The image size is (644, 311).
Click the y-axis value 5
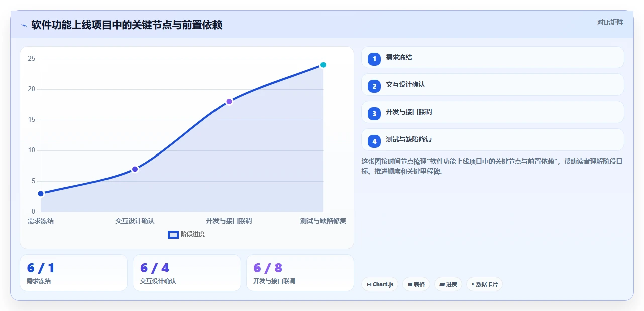pyautogui.click(x=33, y=181)
